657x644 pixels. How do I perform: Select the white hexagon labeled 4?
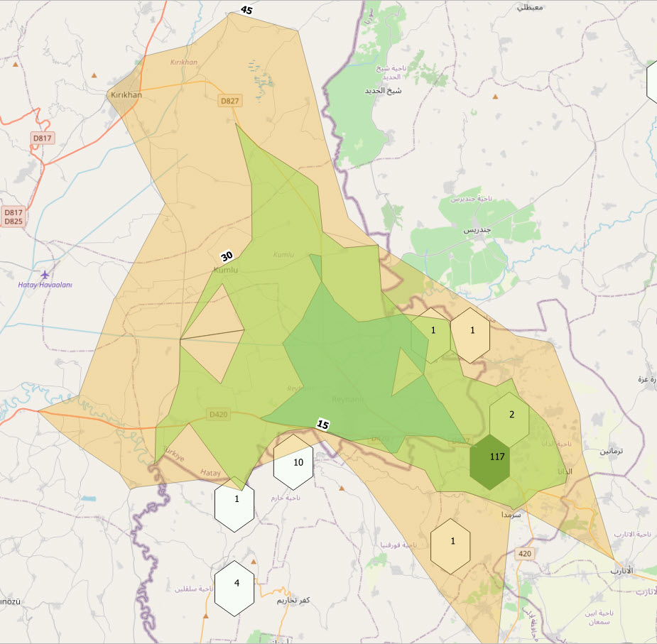[x=234, y=582]
